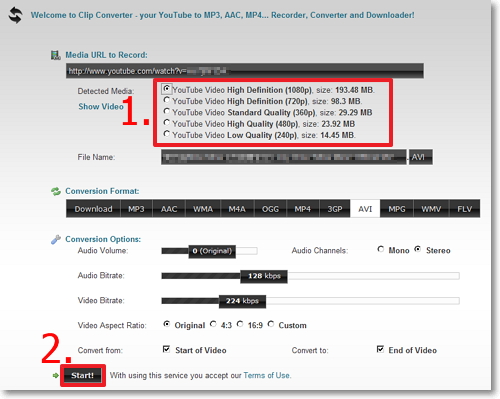This screenshot has height=399, width=500.
Task: Select Original video aspect ratio
Action: (x=167, y=324)
